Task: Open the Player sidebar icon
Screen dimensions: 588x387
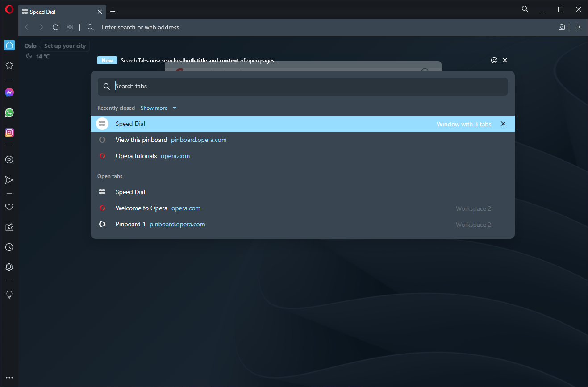Action: point(9,159)
